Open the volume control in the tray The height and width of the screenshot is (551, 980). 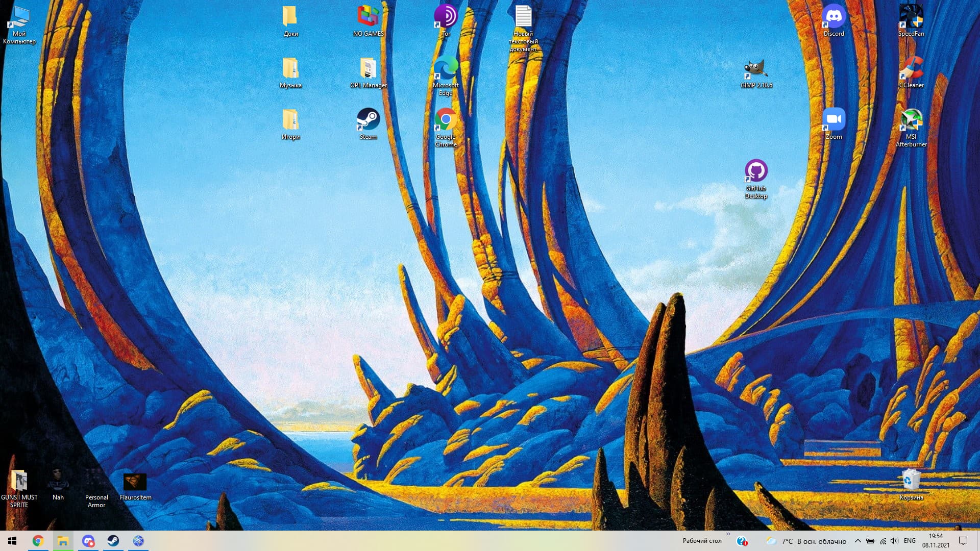pyautogui.click(x=894, y=541)
